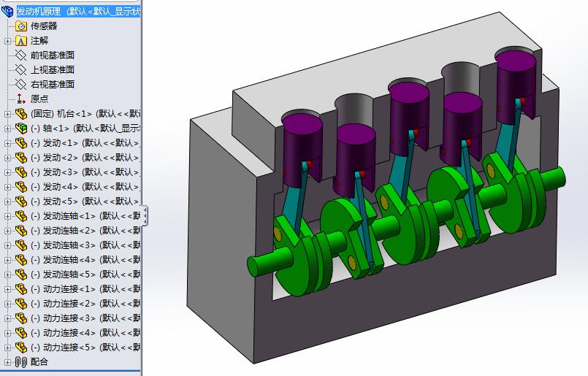
Task: Click the 动力连接<1> part icon
Action: coord(21,289)
